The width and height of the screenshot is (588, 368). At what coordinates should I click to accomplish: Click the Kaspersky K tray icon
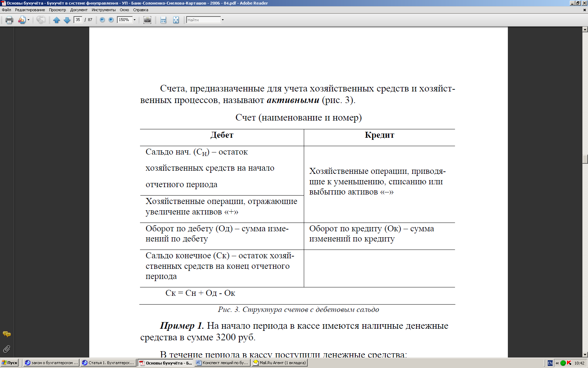point(569,363)
